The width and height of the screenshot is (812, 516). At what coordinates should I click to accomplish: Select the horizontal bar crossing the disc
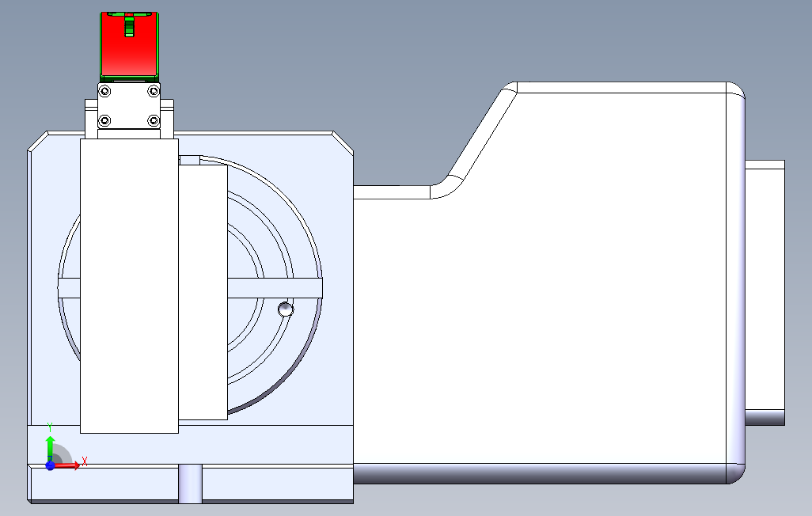coord(275,288)
